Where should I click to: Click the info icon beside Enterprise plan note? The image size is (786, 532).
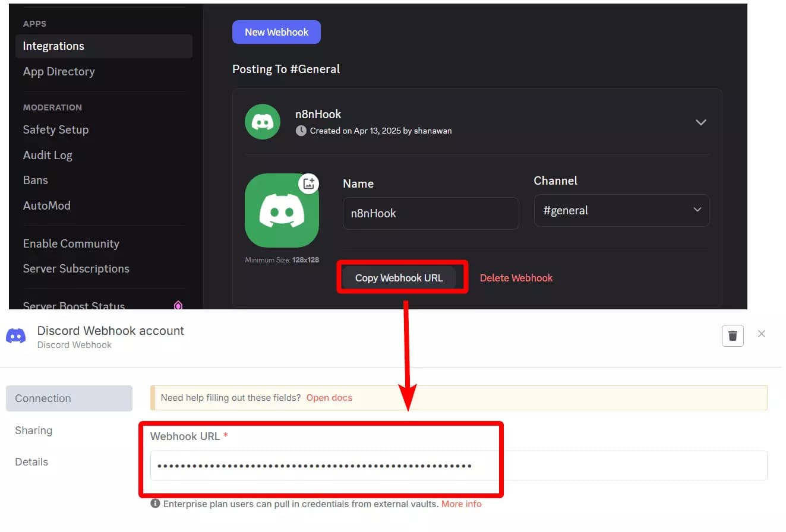point(155,503)
